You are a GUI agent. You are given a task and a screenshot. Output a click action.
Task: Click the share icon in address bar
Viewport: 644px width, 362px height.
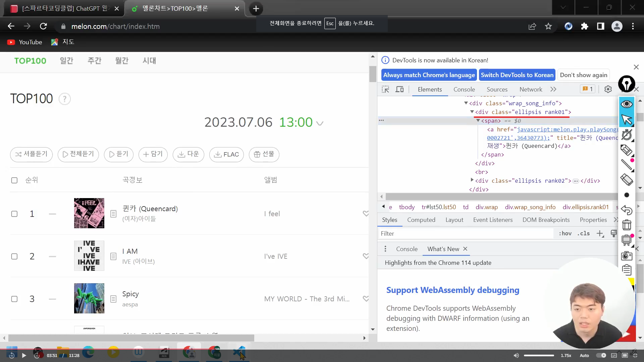tap(532, 26)
